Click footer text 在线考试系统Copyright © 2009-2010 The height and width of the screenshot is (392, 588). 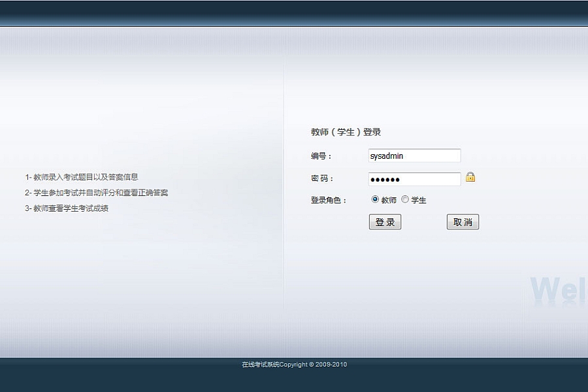[x=295, y=365]
